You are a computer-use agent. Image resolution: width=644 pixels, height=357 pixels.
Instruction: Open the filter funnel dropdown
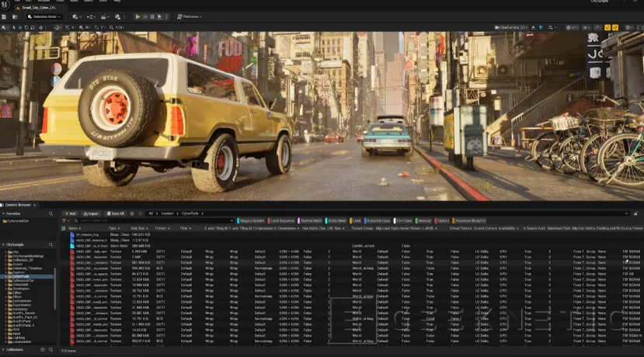point(65,220)
